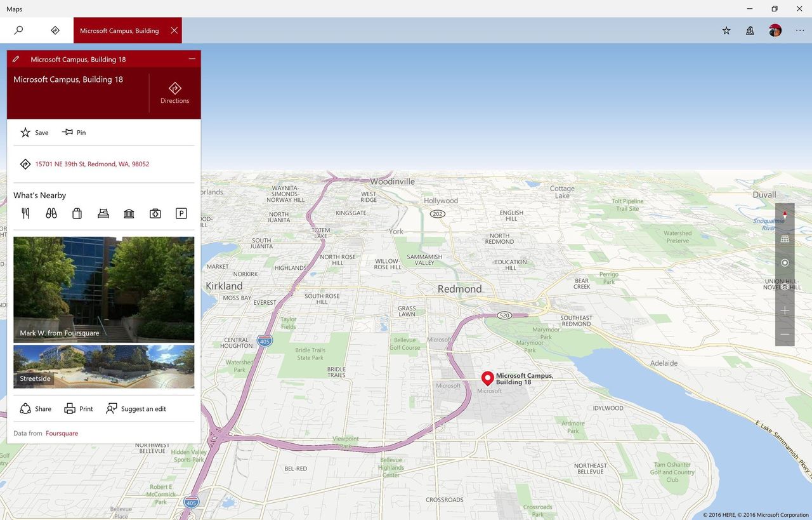Open the Directions tab icon in top bar
Image resolution: width=812 pixels, height=520 pixels.
click(x=55, y=30)
